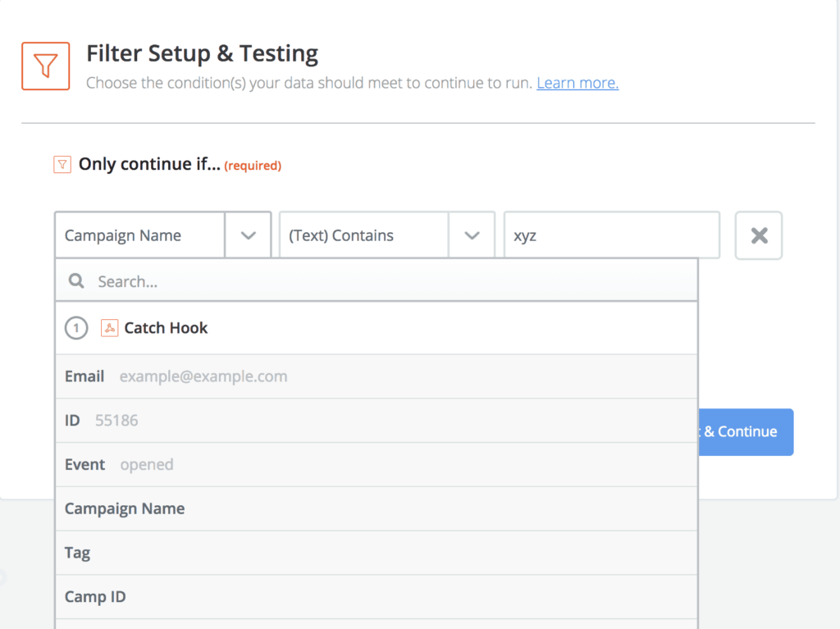The image size is (840, 629).
Task: Click the Only continue if... label
Action: 149,164
